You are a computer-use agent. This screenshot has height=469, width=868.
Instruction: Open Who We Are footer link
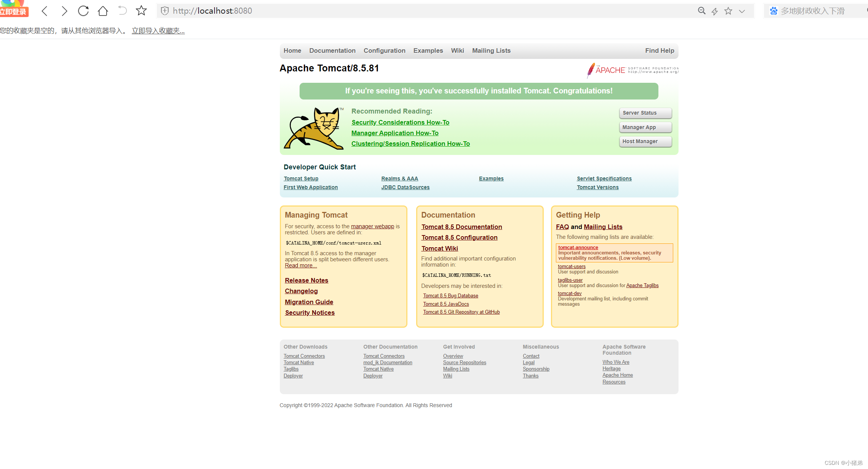[x=615, y=362]
